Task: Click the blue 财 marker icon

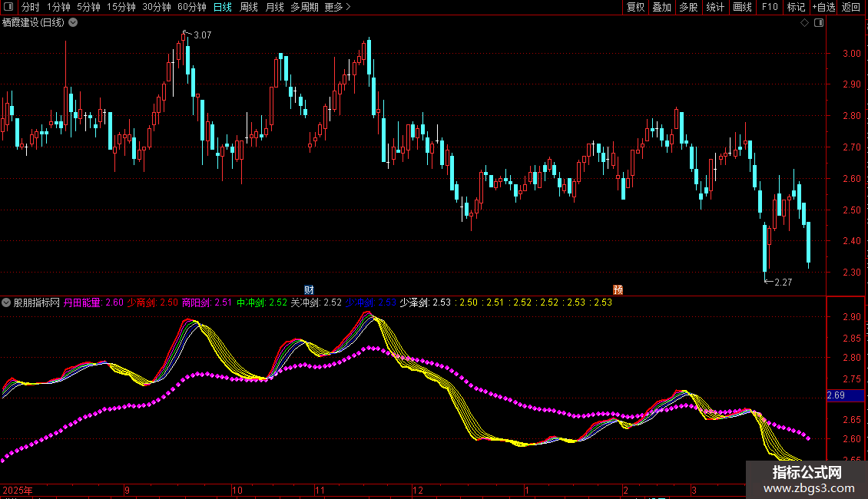Action: (309, 289)
